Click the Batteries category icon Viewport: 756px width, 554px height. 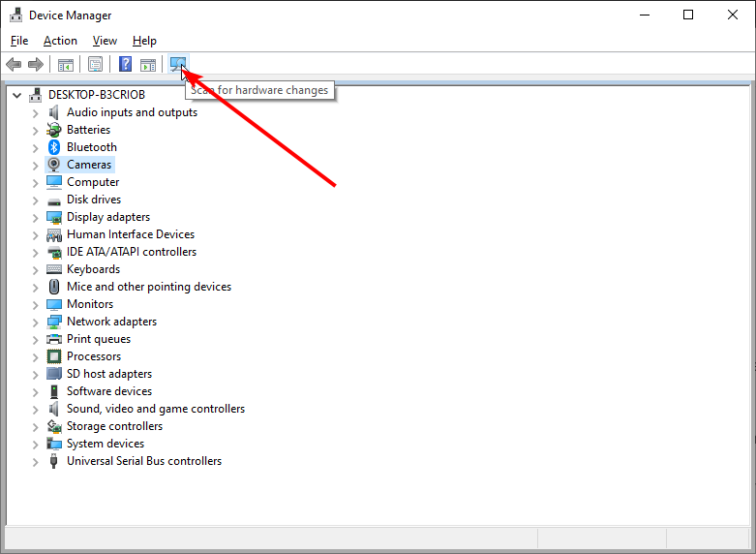(x=55, y=130)
